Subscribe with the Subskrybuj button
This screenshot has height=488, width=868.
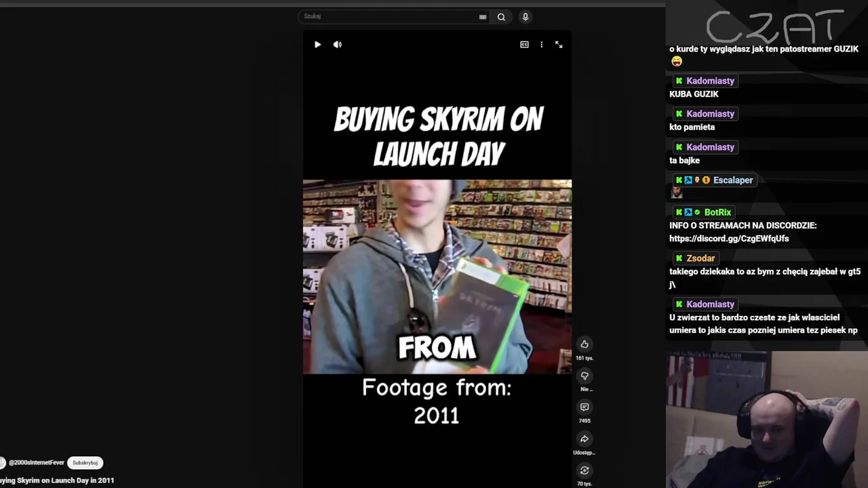pos(85,463)
